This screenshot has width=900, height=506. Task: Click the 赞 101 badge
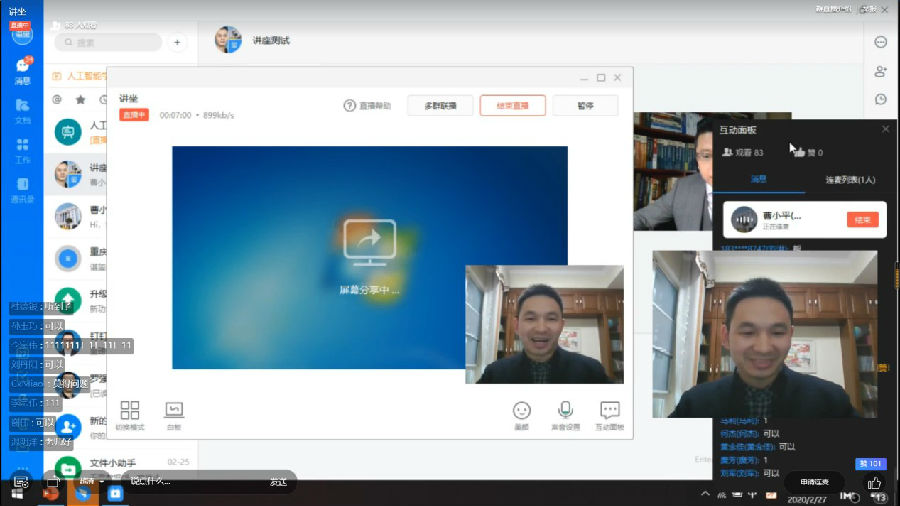(871, 464)
